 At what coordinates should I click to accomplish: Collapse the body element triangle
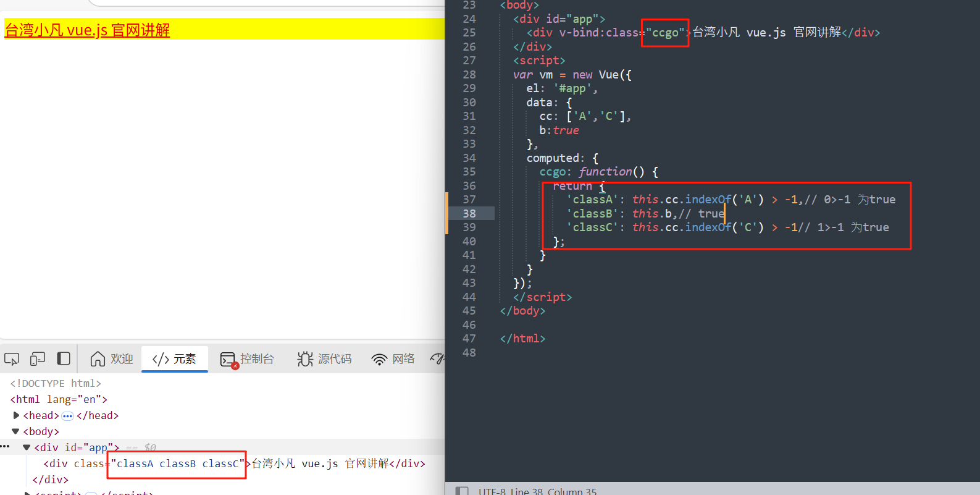click(15, 431)
